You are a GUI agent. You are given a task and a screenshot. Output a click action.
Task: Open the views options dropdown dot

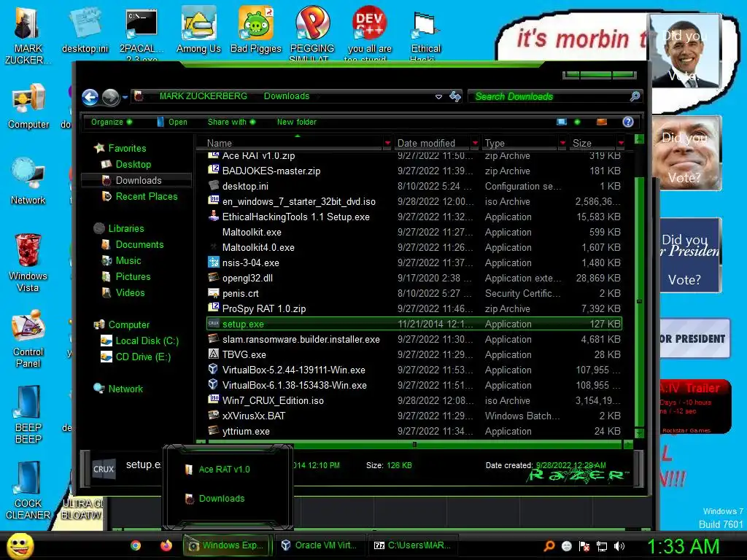tap(578, 122)
